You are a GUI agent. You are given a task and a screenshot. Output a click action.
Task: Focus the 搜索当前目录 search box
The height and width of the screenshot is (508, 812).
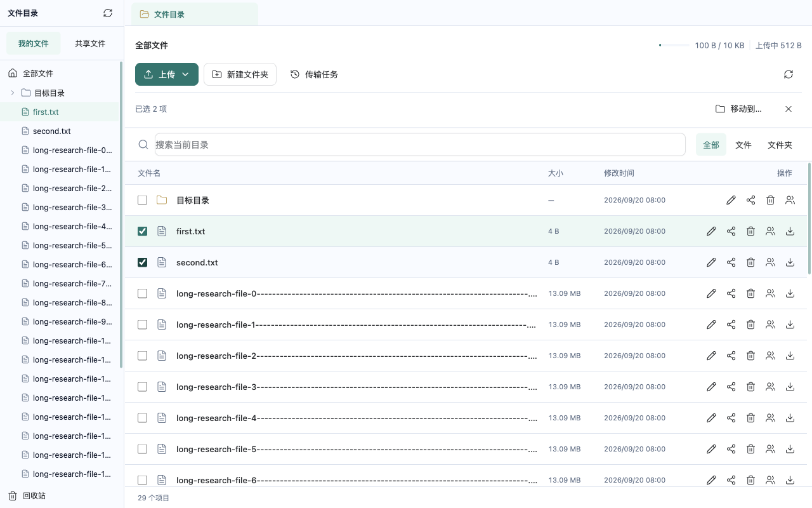[x=420, y=145]
